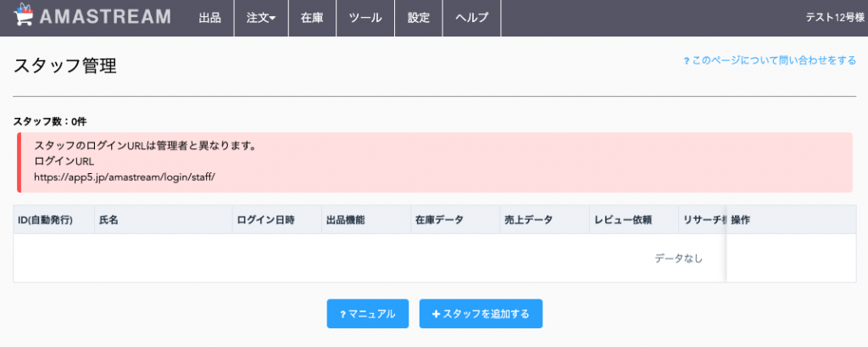
Task: Open the 出品 menu
Action: coord(210,18)
